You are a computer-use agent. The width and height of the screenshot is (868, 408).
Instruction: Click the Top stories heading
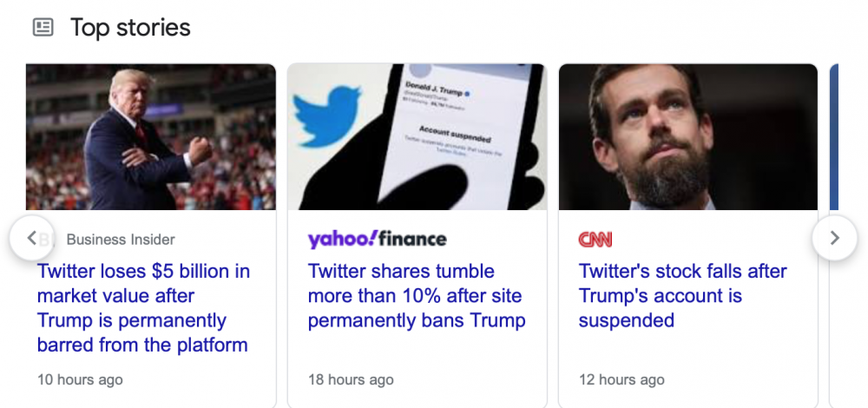(x=130, y=28)
